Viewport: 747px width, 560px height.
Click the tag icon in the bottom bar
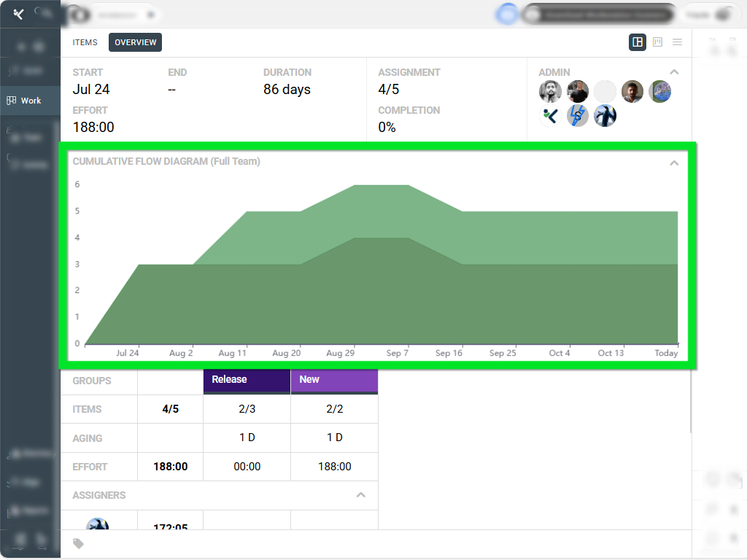79,544
